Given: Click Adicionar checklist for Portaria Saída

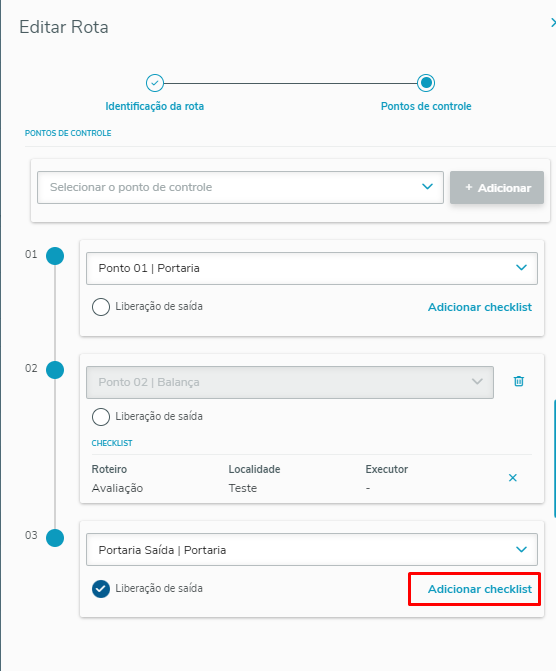Looking at the screenshot, I should pyautogui.click(x=480, y=589).
